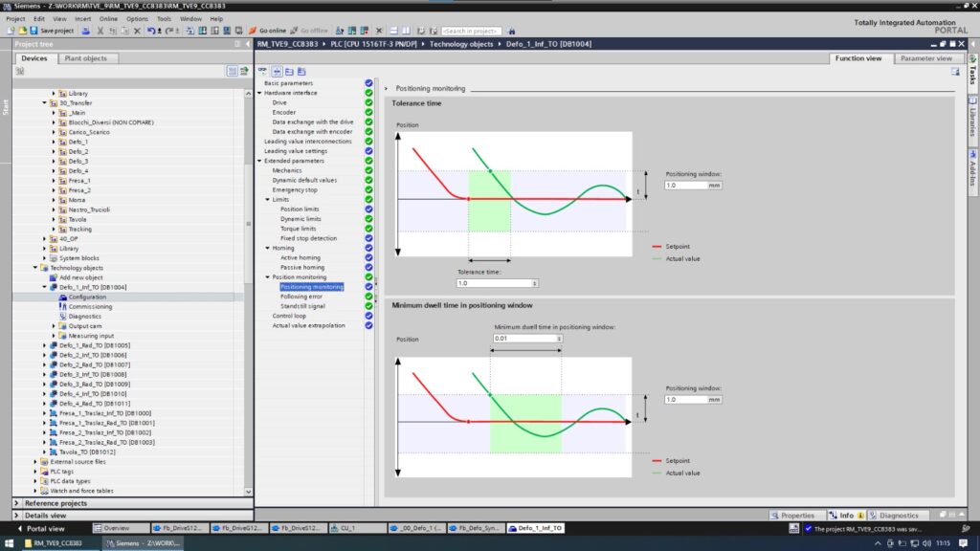Screen dimensions: 980x551
Task: Select the Function view tab
Action: pos(858,58)
